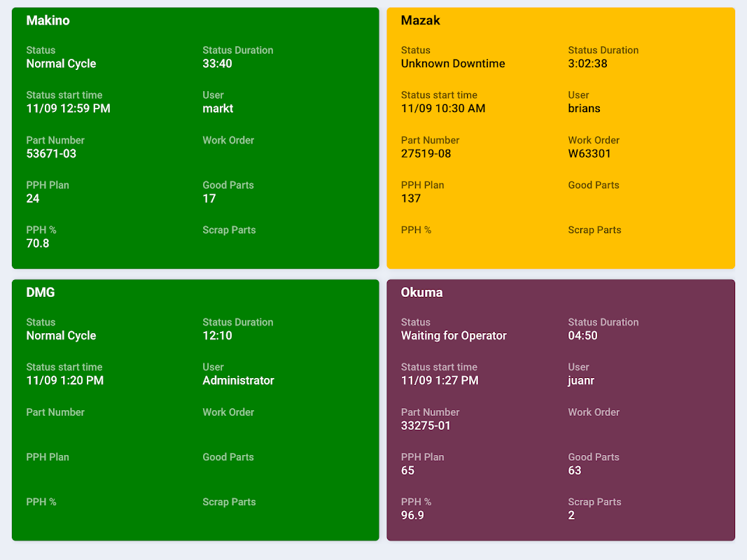Select DMG start time 11/09 1:20 PM
747x560 pixels.
[x=65, y=381]
